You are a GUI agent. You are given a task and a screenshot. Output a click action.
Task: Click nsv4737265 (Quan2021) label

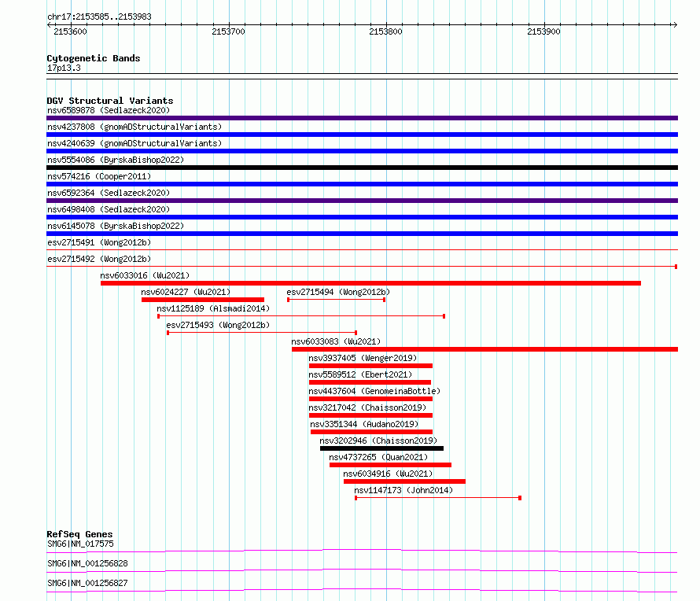[378, 457]
